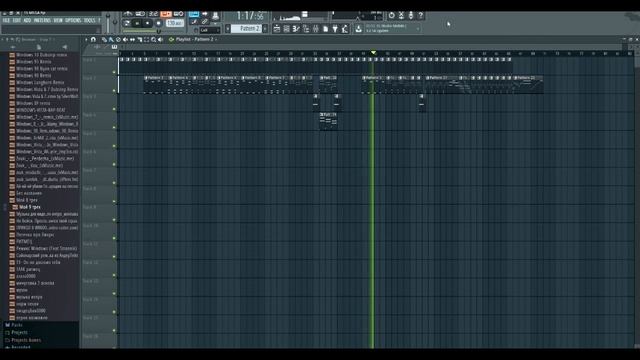Click the page-shaped icon in shortcut toolbar
Screen dimensions: 640x360
point(326,29)
